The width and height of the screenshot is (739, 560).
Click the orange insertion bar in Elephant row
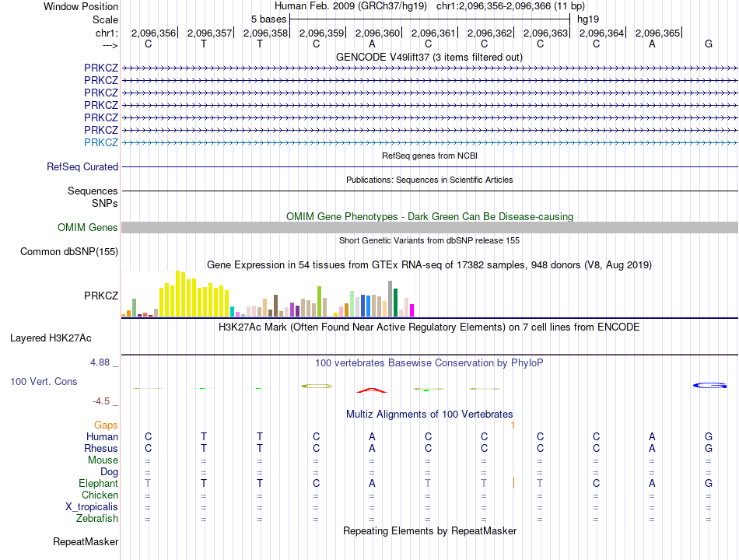point(513,483)
